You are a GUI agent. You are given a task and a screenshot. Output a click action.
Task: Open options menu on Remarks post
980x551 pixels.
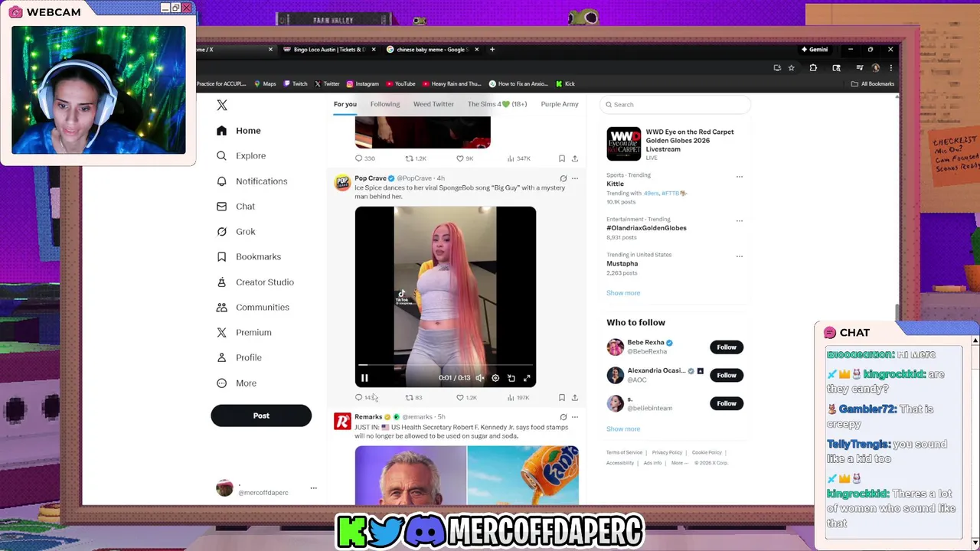[x=575, y=417]
